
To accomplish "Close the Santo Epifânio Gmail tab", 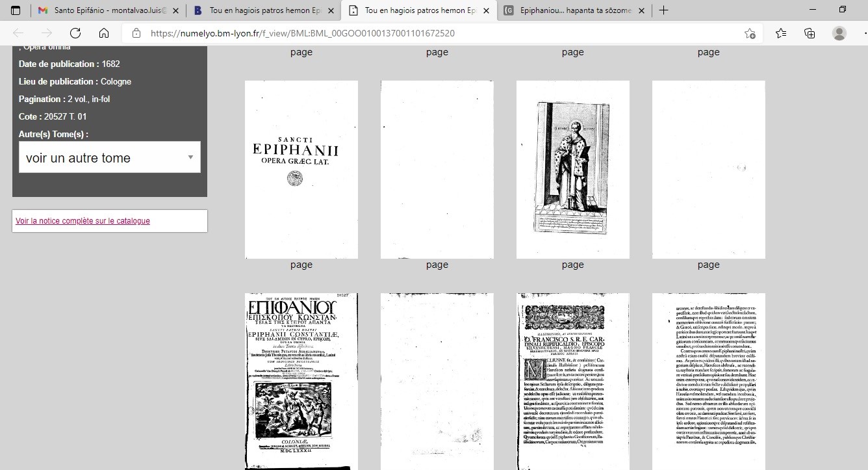I will pos(175,10).
